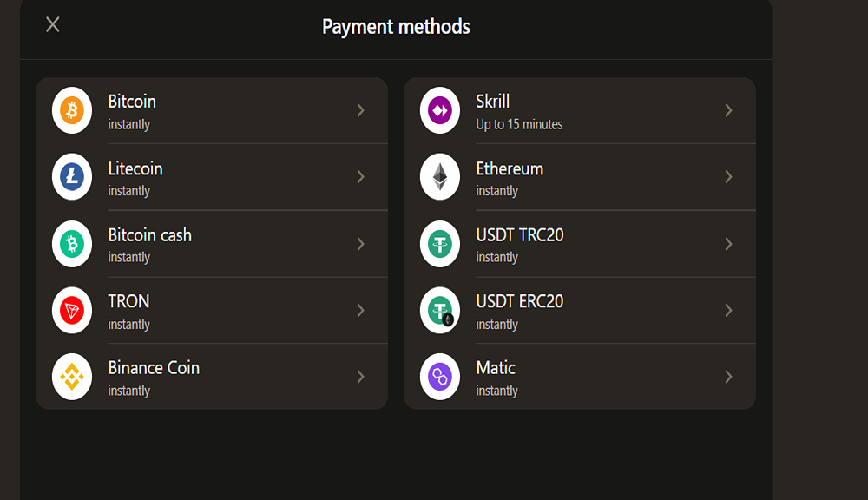Select the Litecoin payment method label
Screen dimensions: 868x500
(x=135, y=168)
